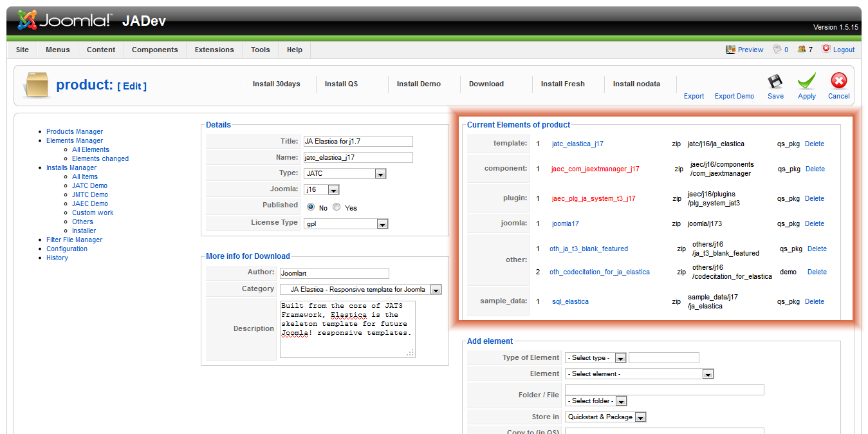Click the Save floppy disk icon
Viewport: 868px width, 434px height.
click(x=775, y=82)
